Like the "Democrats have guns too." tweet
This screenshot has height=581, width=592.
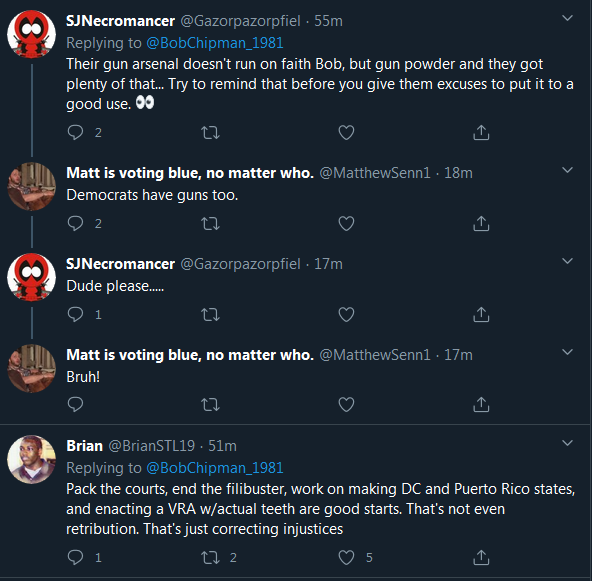346,223
